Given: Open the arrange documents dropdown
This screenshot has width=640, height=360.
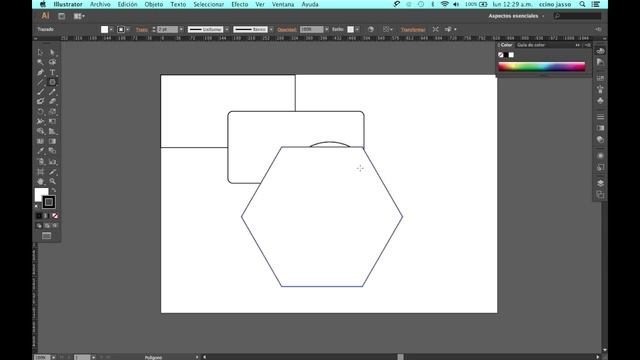Looking at the screenshot, I should 79,16.
